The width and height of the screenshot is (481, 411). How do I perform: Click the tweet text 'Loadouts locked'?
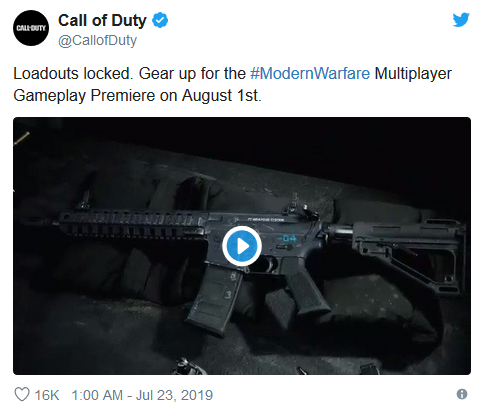73,73
